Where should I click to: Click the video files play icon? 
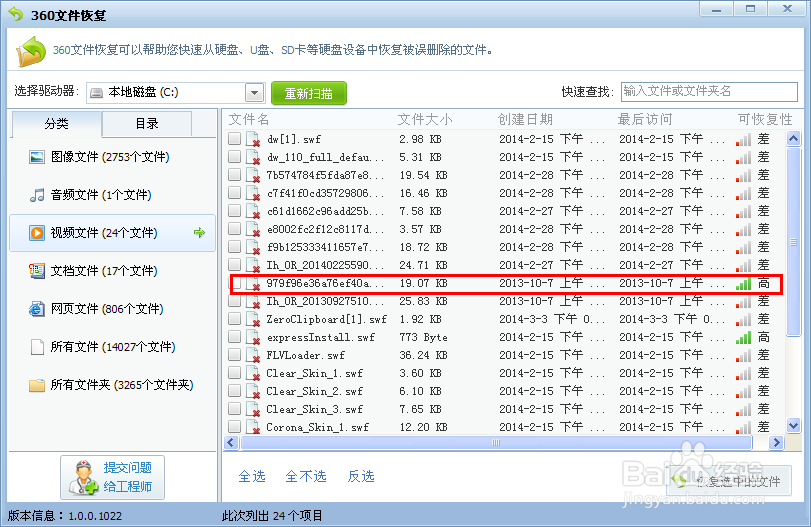click(x=37, y=233)
